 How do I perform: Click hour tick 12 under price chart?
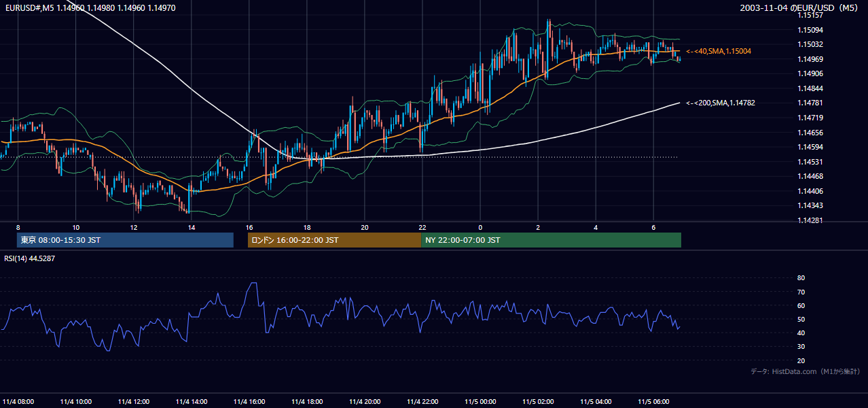tap(134, 227)
